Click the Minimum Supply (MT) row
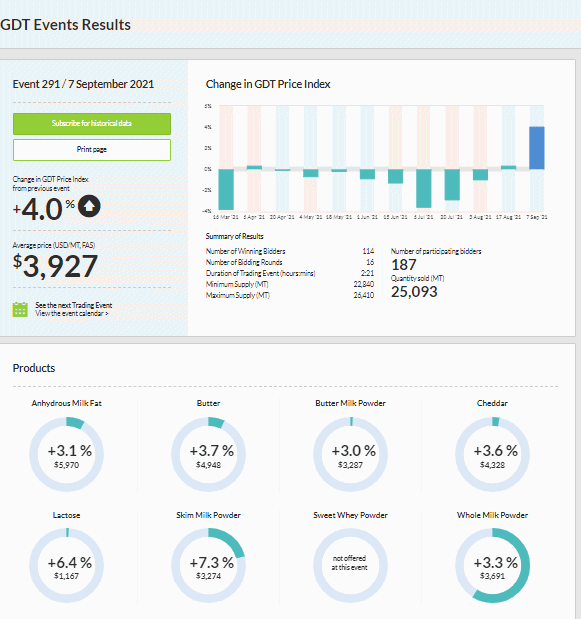The height and width of the screenshot is (619, 581). 290,284
